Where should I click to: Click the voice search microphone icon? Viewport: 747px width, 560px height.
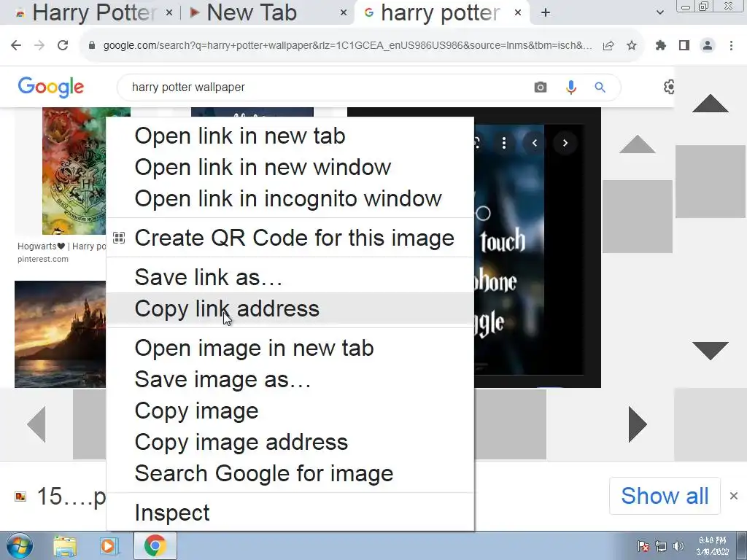pyautogui.click(x=570, y=87)
